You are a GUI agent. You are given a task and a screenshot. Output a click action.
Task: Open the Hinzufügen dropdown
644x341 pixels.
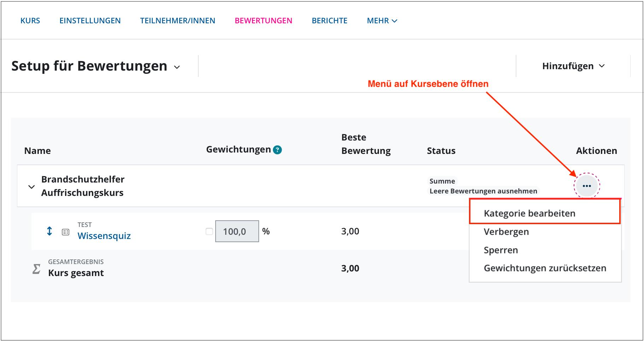(x=573, y=66)
